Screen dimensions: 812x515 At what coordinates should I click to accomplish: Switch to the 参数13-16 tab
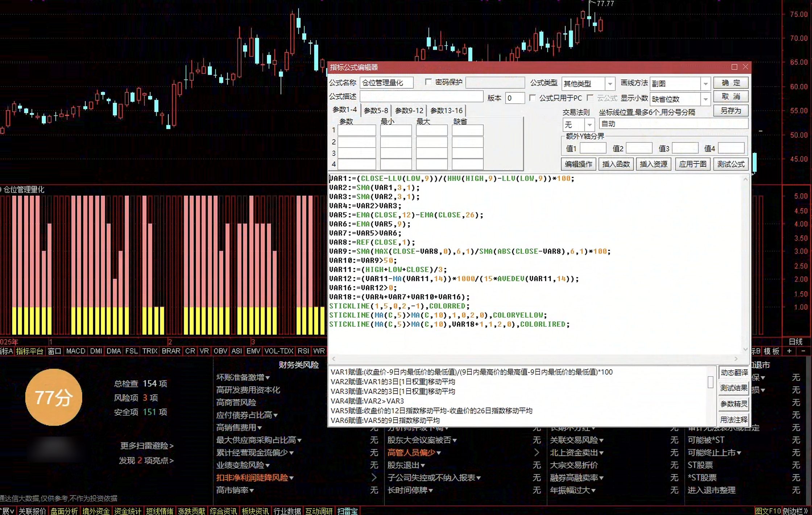(447, 110)
